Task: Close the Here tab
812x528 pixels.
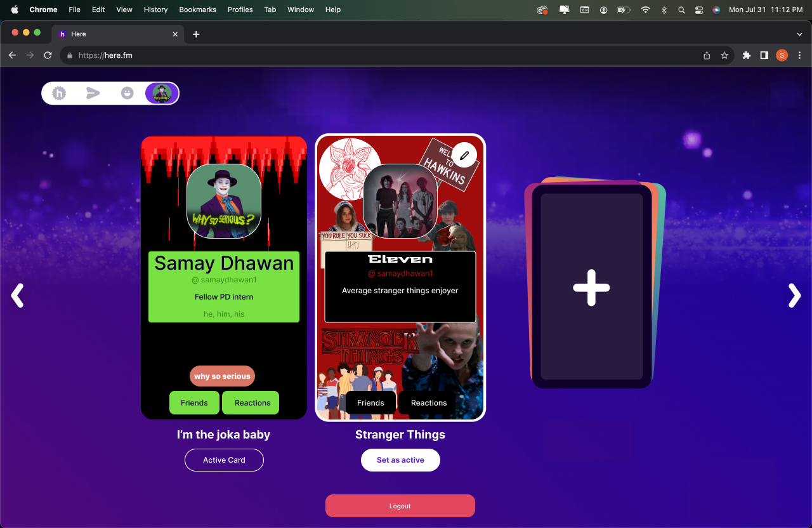Action: (175, 34)
